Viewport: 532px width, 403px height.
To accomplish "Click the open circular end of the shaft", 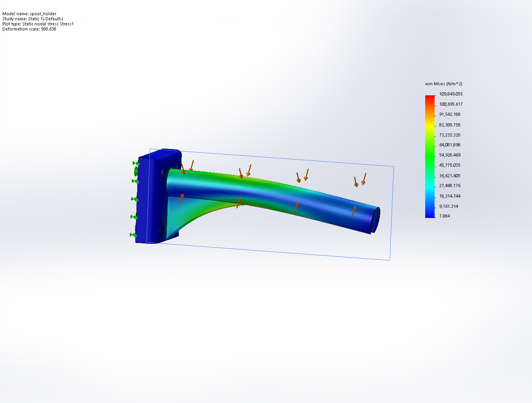I will coord(375,220).
